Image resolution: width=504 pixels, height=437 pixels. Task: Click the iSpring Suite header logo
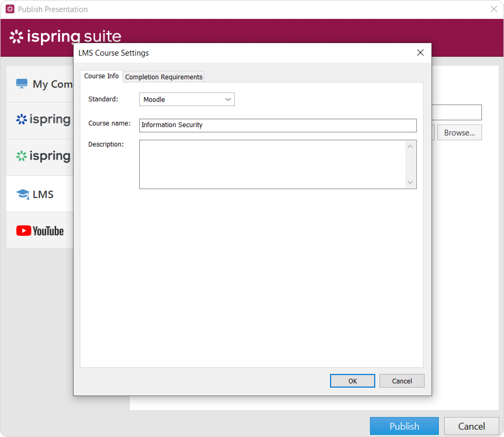65,37
